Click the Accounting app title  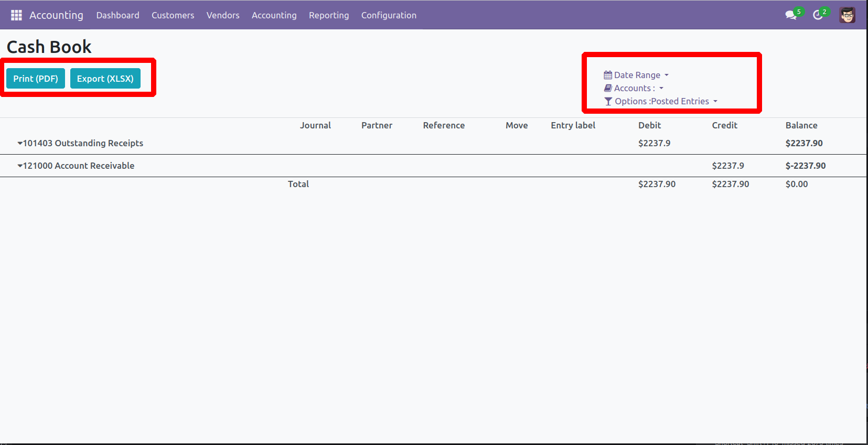click(x=56, y=15)
